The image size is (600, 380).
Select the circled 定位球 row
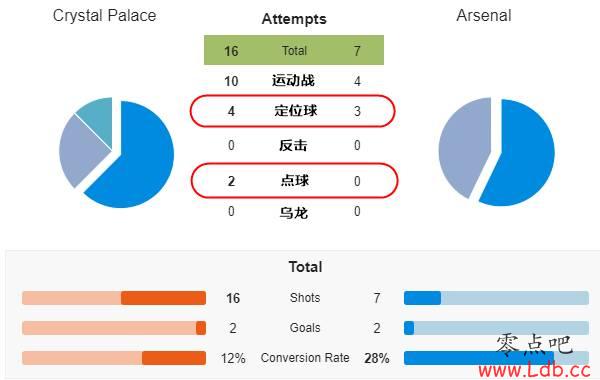coord(293,111)
